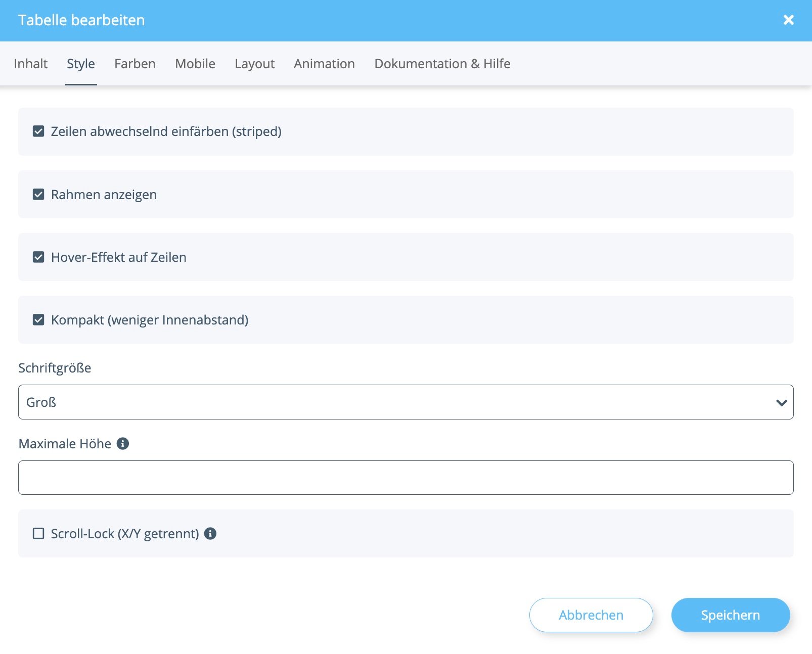Click the Schriftgröße label

[55, 368]
